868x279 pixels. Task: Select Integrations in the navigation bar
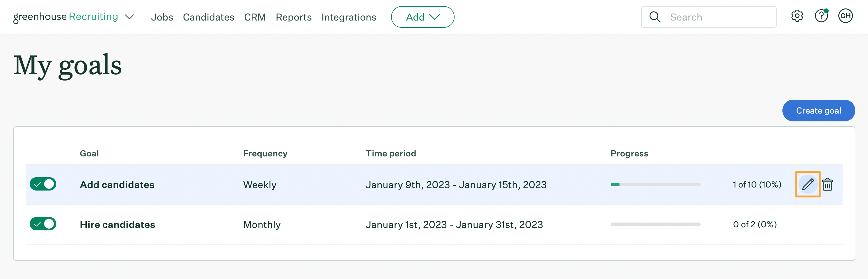(348, 17)
